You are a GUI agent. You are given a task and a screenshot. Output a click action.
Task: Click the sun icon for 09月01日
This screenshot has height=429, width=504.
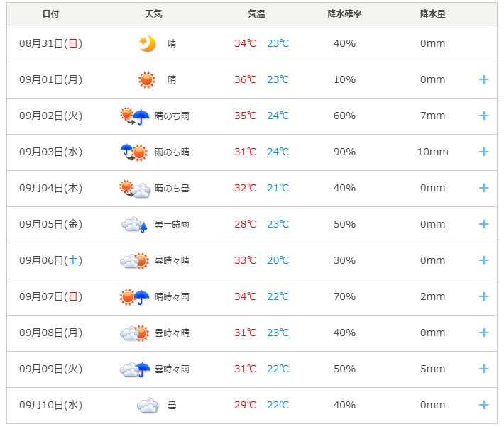[146, 79]
